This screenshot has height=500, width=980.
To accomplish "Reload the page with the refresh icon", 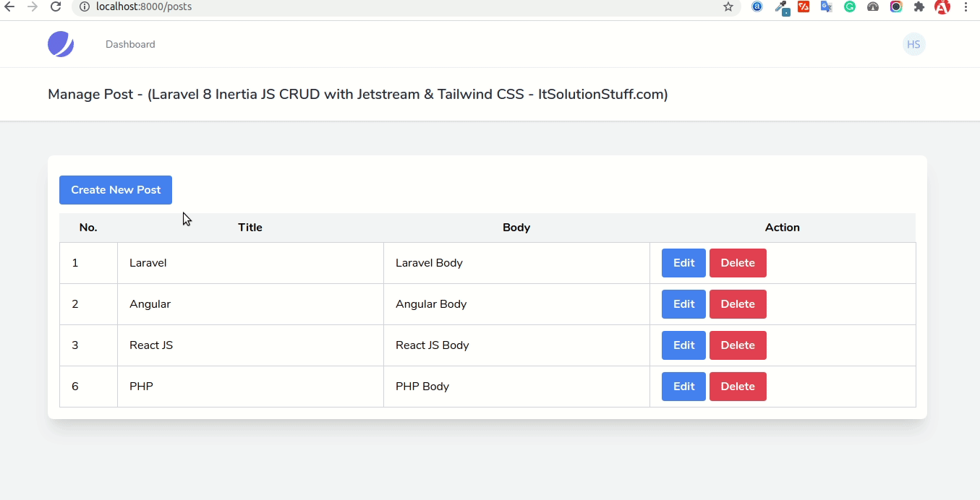I will point(56,7).
